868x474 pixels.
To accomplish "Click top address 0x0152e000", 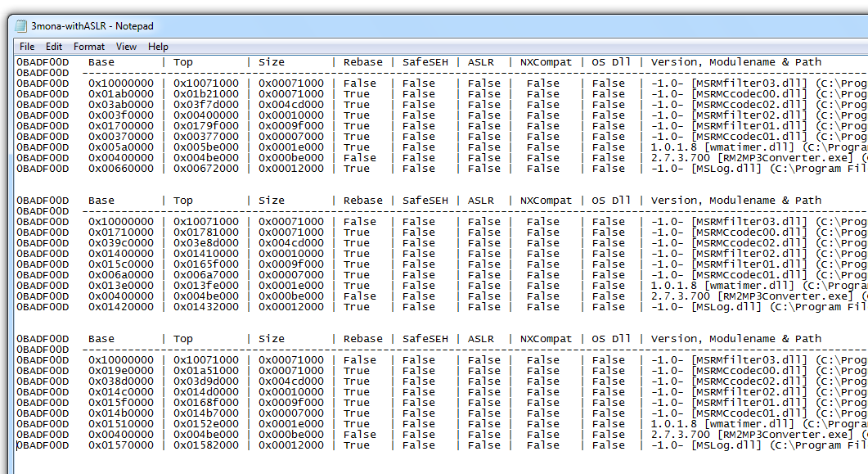I will click(206, 424).
